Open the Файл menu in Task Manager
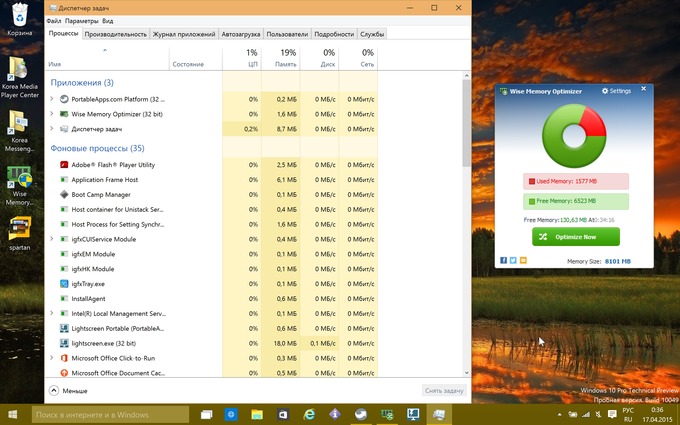This screenshot has height=425, width=680. click(54, 20)
